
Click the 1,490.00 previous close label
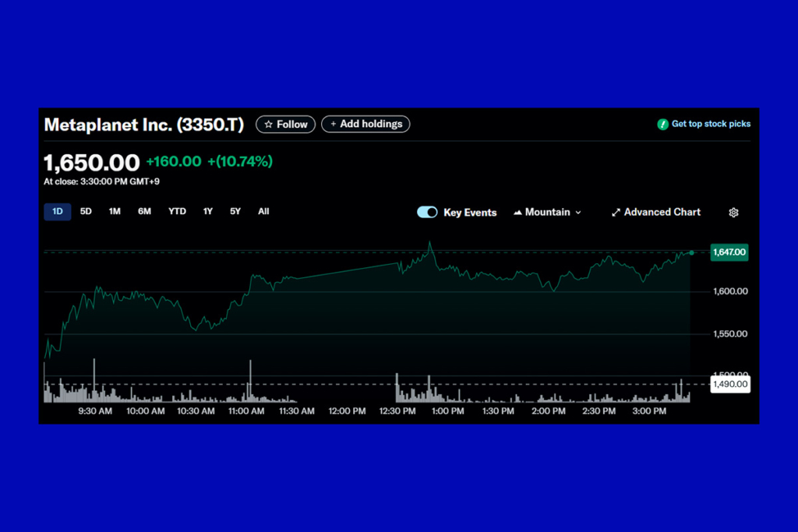729,384
